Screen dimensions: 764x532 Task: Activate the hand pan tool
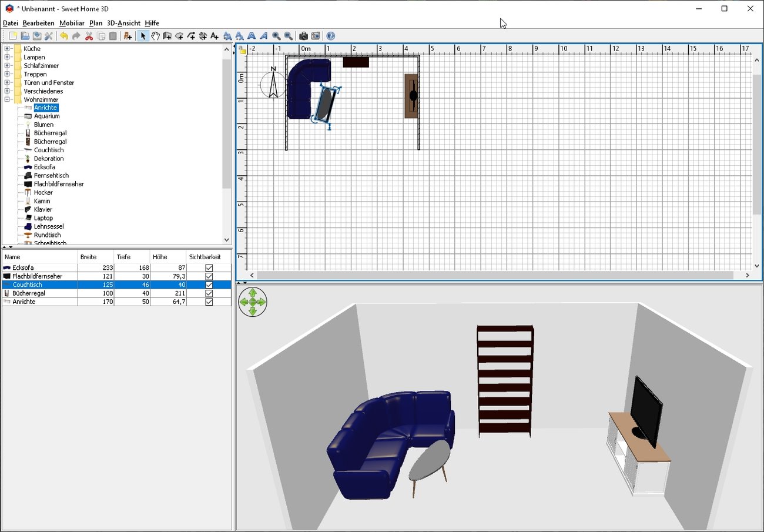point(155,35)
